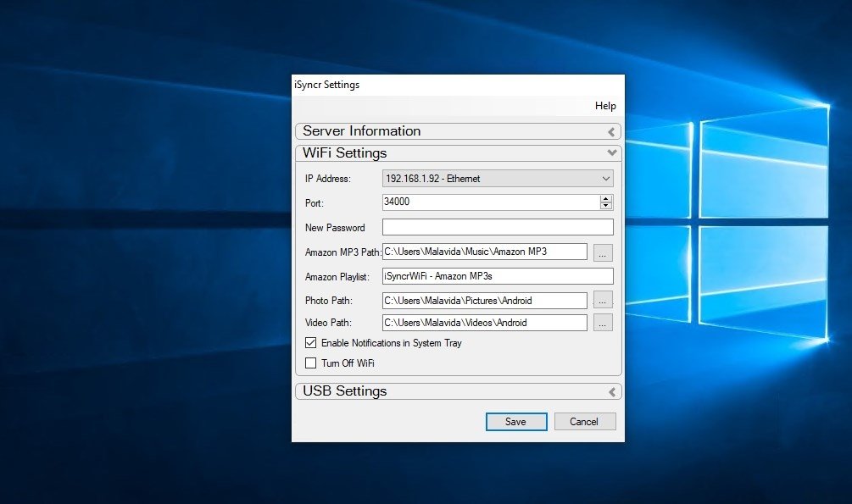Collapse the WiFi Settings section

pyautogui.click(x=458, y=153)
